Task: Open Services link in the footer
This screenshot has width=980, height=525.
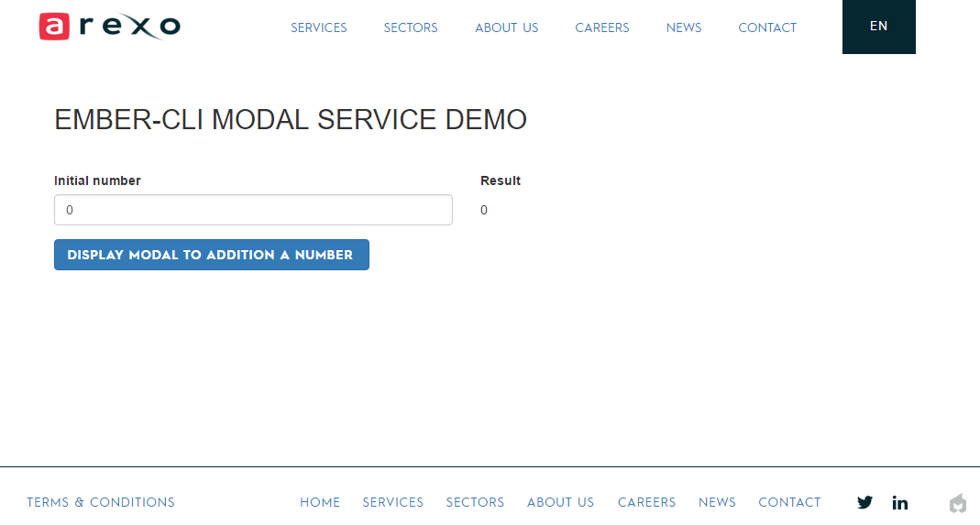Action: point(393,502)
